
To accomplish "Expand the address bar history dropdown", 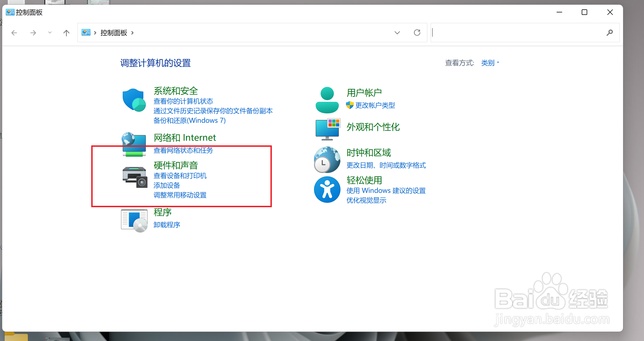I will click(397, 33).
